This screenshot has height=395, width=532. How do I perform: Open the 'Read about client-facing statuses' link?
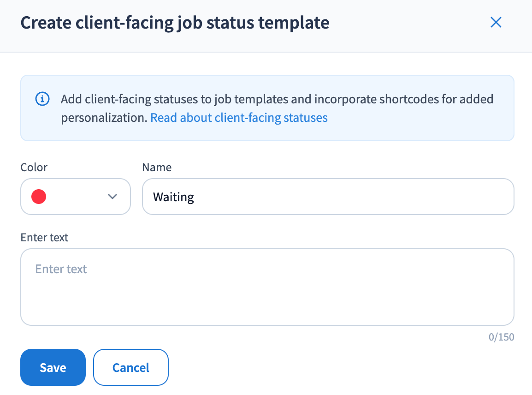(x=239, y=118)
